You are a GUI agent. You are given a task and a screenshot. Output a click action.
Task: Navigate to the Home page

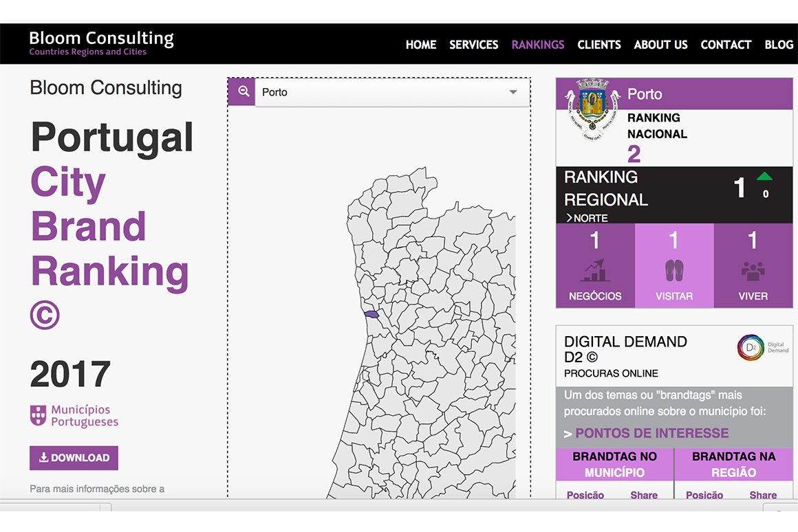420,45
